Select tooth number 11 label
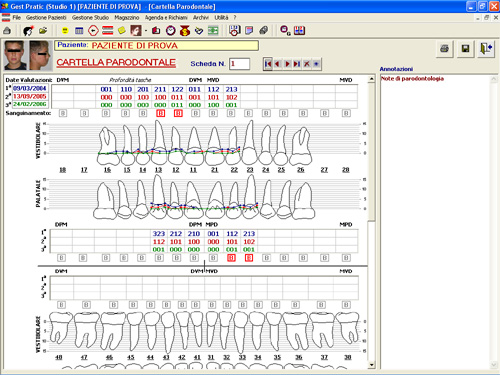 pyautogui.click(x=193, y=170)
